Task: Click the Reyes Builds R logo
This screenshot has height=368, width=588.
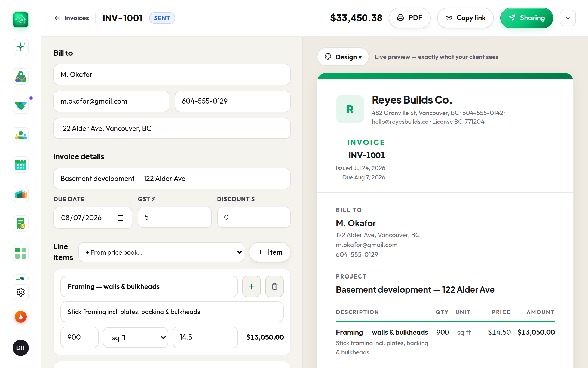Action: pyautogui.click(x=350, y=109)
